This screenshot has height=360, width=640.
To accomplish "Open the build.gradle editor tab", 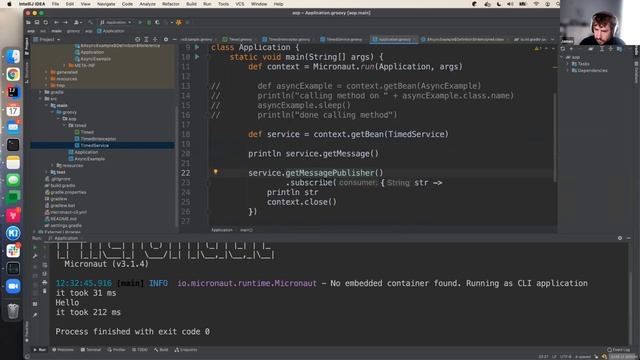I will pos(531,40).
